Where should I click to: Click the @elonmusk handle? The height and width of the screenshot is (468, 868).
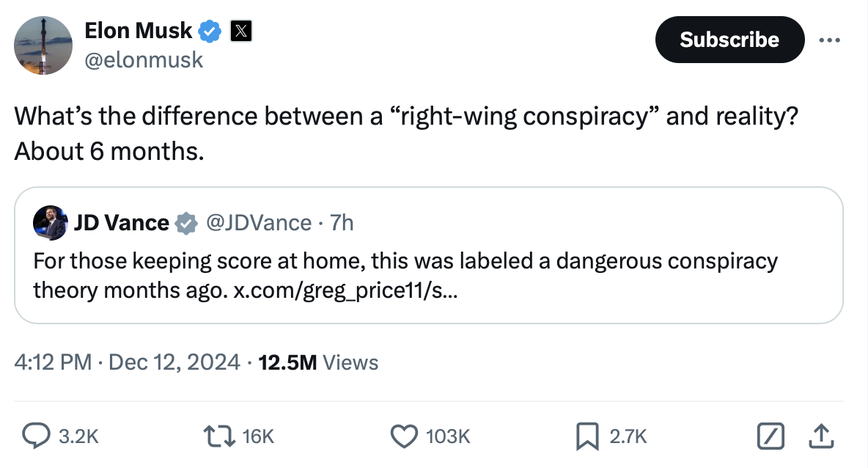click(144, 59)
